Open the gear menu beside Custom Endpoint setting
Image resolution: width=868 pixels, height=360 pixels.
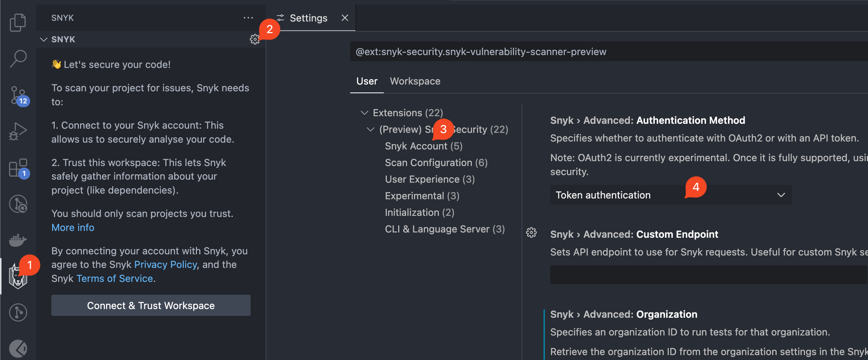[531, 232]
